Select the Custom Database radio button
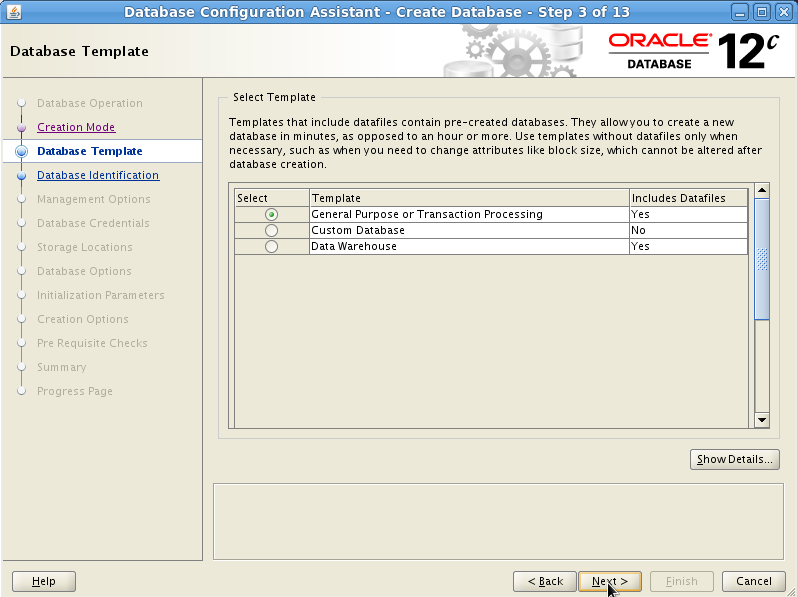The width and height of the screenshot is (798, 597). (271, 231)
